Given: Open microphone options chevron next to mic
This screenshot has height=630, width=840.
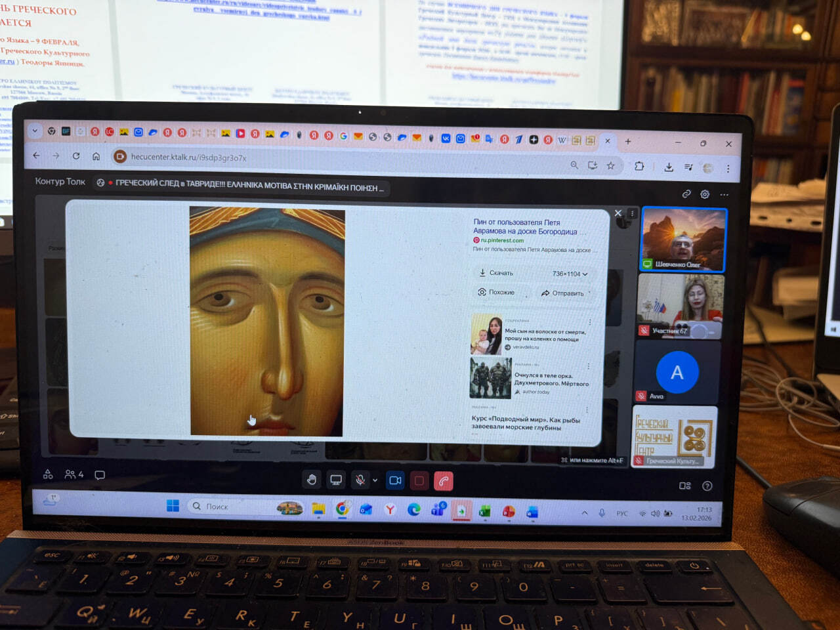Looking at the screenshot, I should [375, 480].
